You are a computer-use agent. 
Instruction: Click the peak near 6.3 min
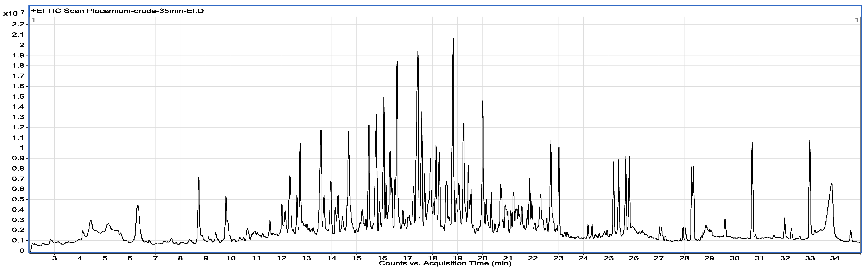(137, 206)
